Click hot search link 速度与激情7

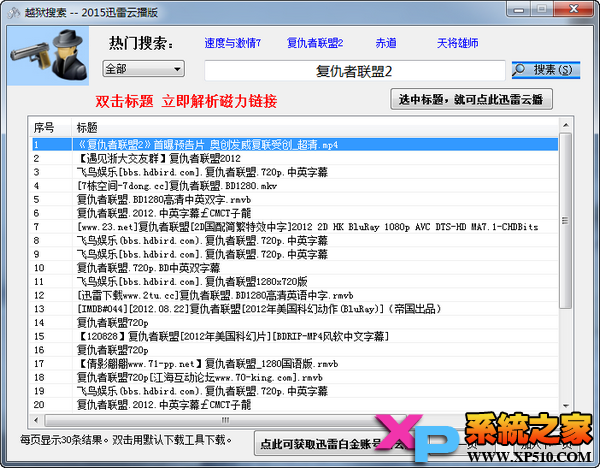[x=233, y=43]
